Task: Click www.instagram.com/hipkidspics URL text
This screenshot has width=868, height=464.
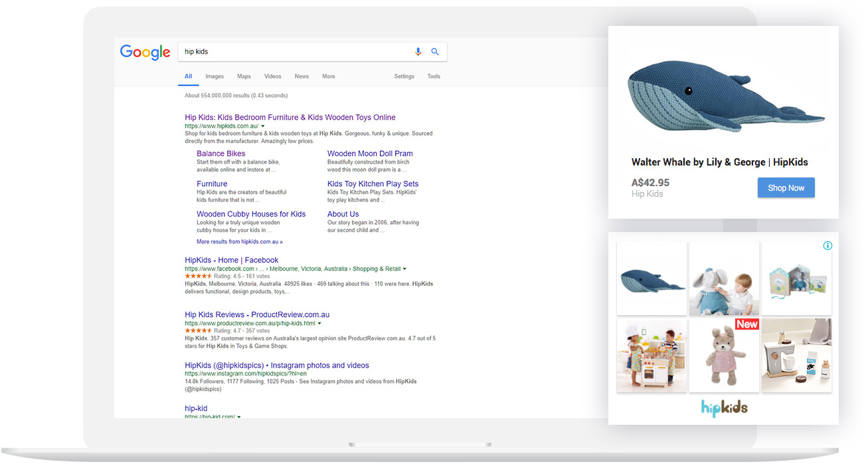Action: click(246, 374)
